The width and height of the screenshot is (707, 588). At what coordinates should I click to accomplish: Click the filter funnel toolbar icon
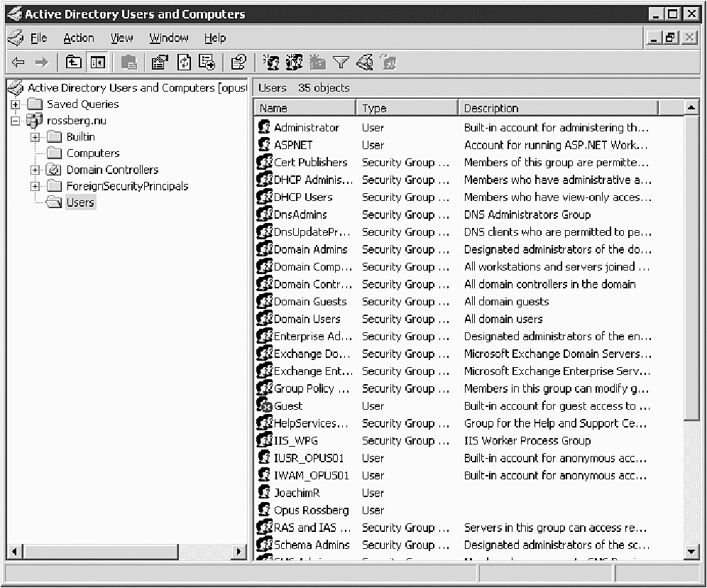point(341,62)
